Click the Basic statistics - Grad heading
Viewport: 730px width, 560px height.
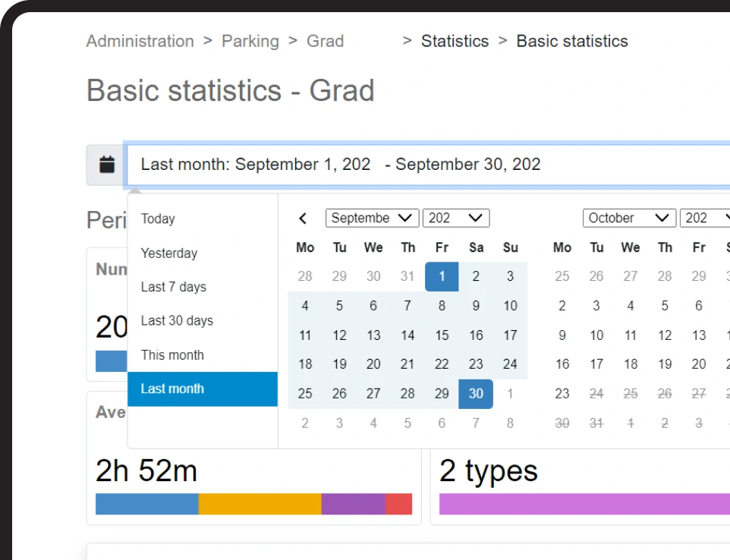click(231, 90)
